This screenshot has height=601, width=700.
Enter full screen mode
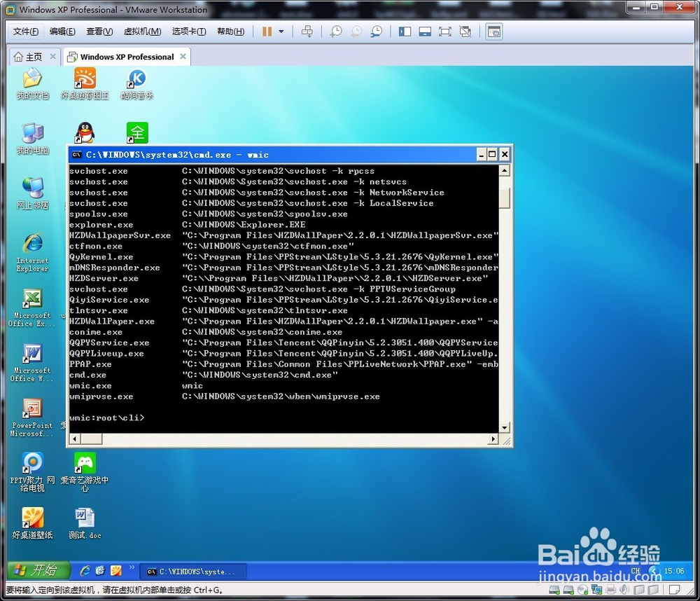point(445,32)
